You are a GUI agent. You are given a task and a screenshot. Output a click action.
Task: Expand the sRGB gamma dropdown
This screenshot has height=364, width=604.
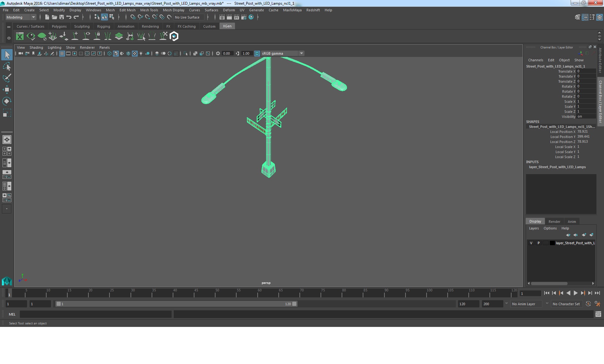(x=301, y=53)
